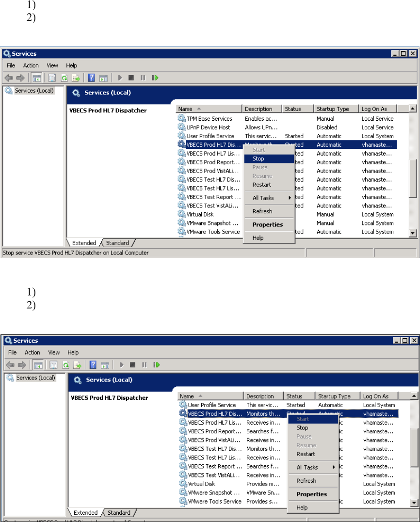
Task: Click Pause Service icon in upper toolbar
Action: (143, 78)
